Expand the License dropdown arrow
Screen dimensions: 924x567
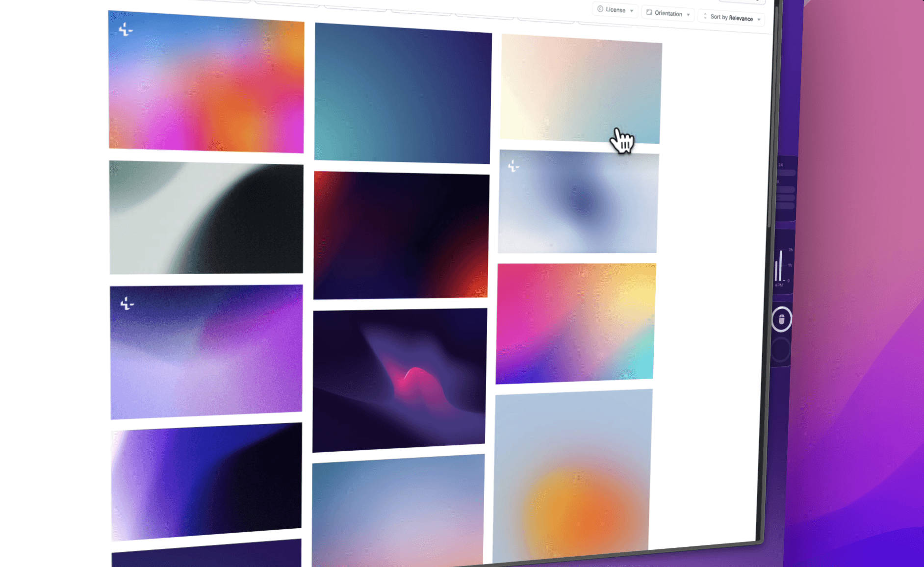(x=632, y=11)
